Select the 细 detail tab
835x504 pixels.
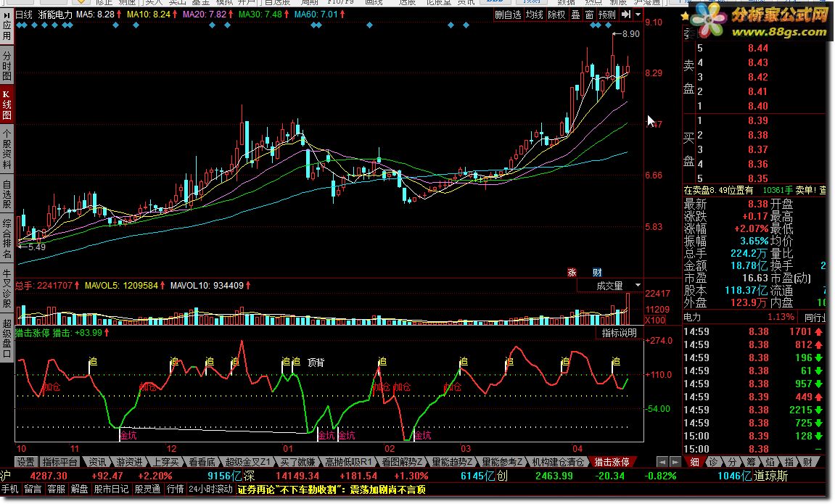(694, 462)
